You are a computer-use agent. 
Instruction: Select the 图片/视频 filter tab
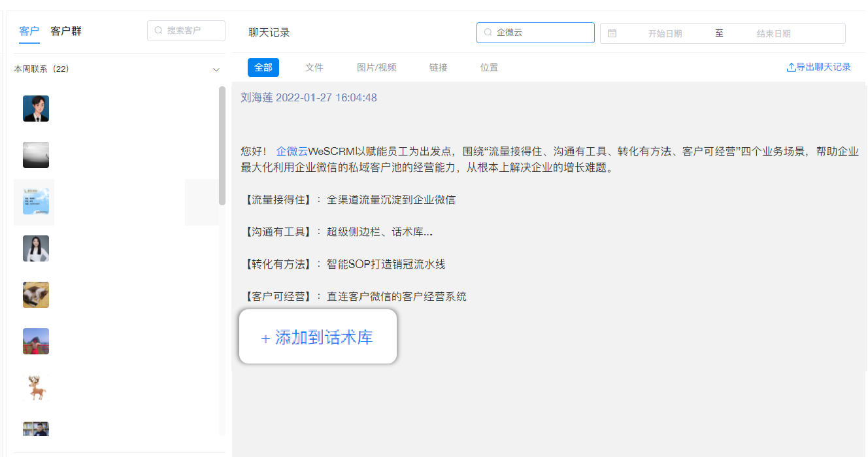click(376, 67)
